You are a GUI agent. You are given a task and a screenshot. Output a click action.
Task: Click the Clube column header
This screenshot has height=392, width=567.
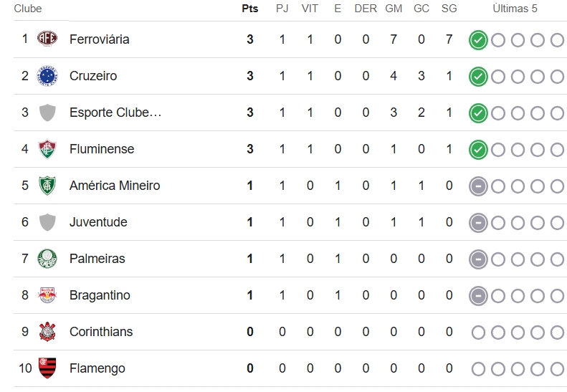pos(28,9)
